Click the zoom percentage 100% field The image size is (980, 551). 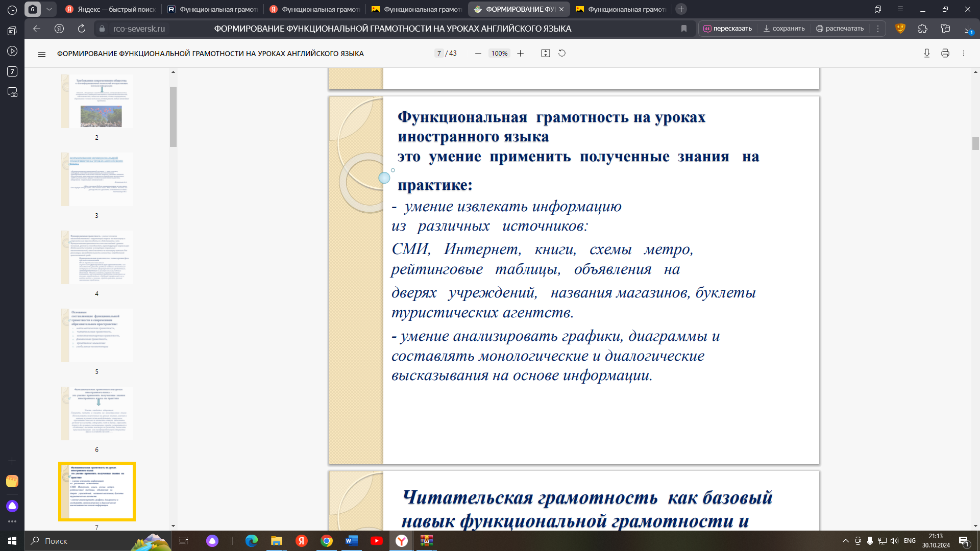pos(499,54)
